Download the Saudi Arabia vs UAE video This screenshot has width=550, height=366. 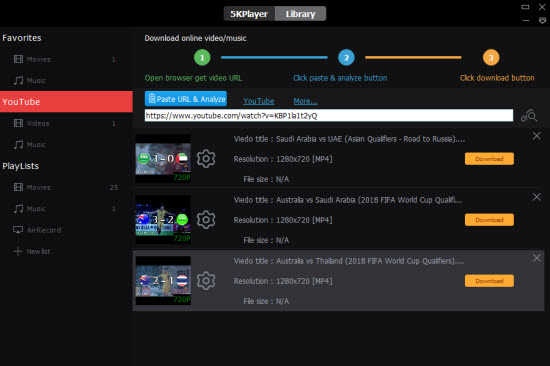coord(489,159)
